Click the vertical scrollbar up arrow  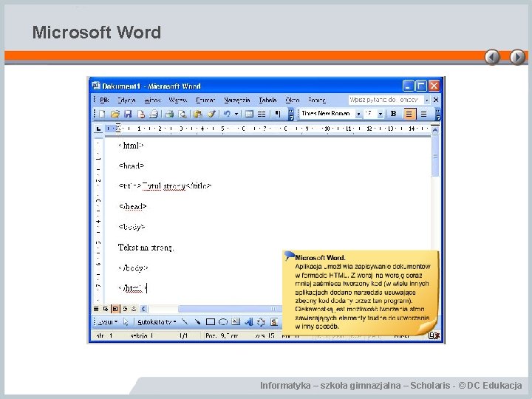point(435,130)
